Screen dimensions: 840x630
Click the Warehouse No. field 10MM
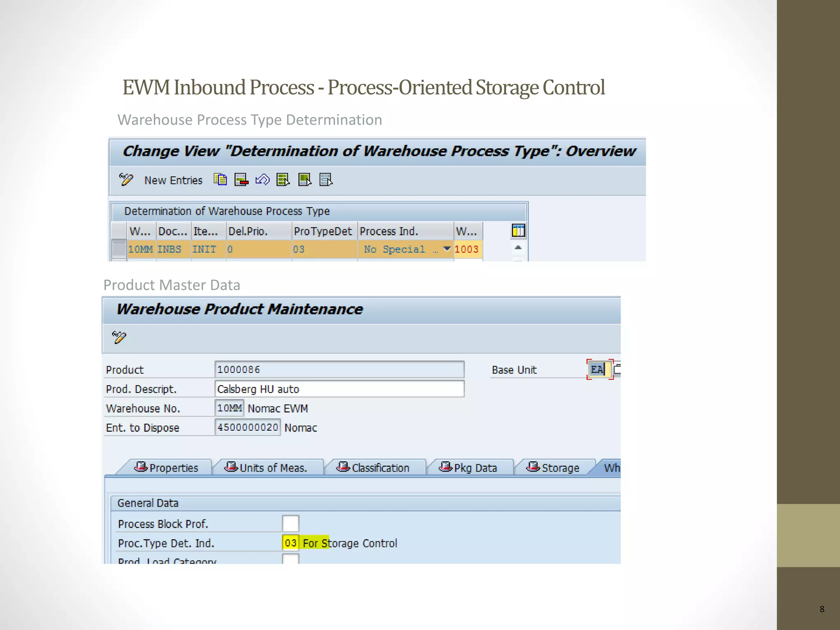click(x=229, y=408)
